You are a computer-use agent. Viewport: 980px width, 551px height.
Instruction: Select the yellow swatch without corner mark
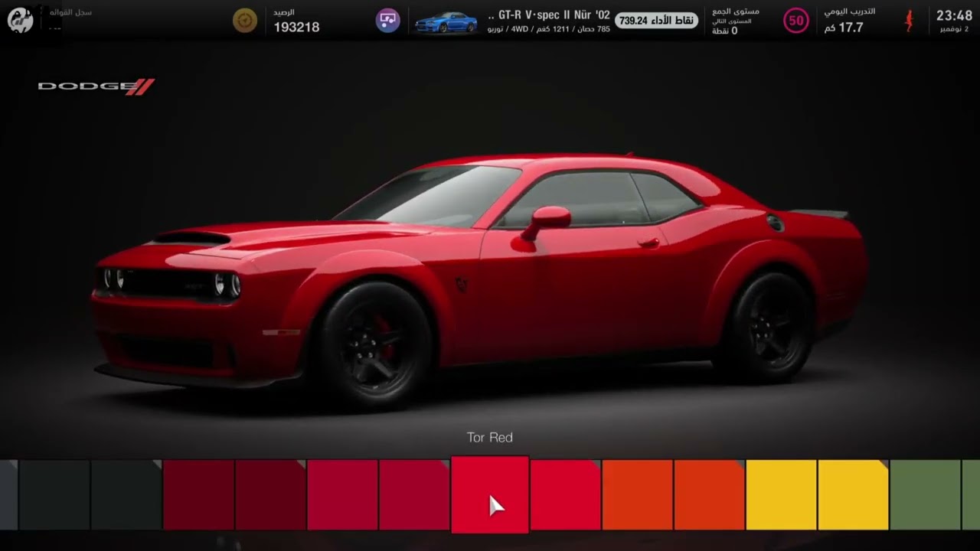[781, 494]
